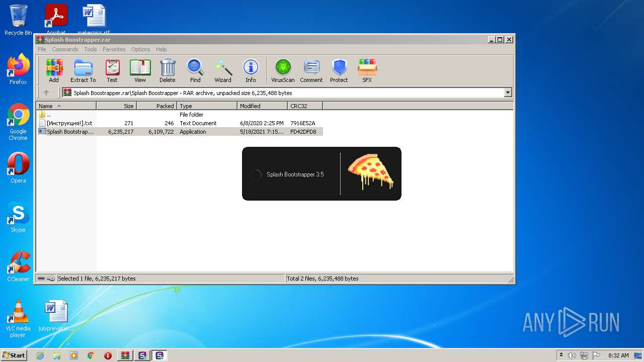Click the Extract To toolbar icon

[83, 71]
